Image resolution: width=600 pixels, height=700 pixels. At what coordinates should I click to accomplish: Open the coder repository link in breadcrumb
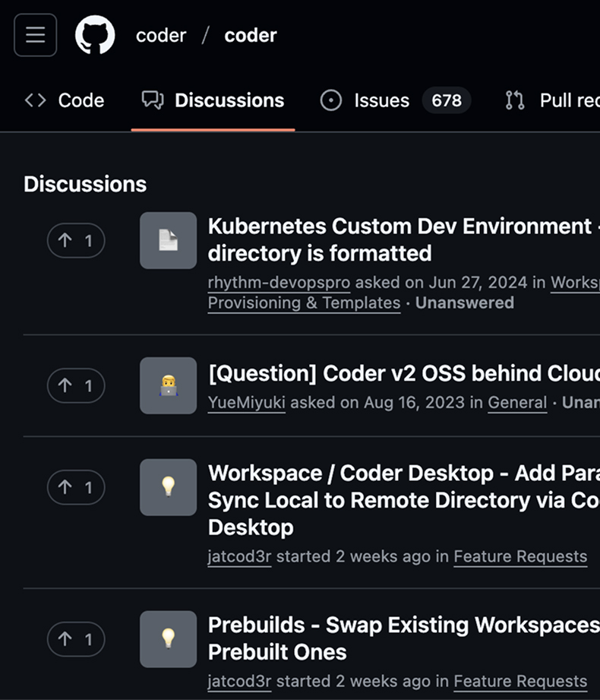[251, 34]
